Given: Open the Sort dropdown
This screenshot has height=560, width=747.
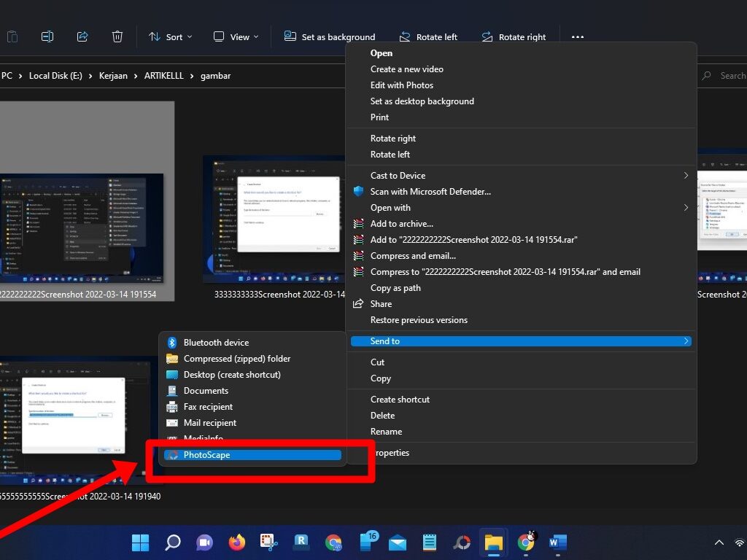Looking at the screenshot, I should (x=170, y=36).
